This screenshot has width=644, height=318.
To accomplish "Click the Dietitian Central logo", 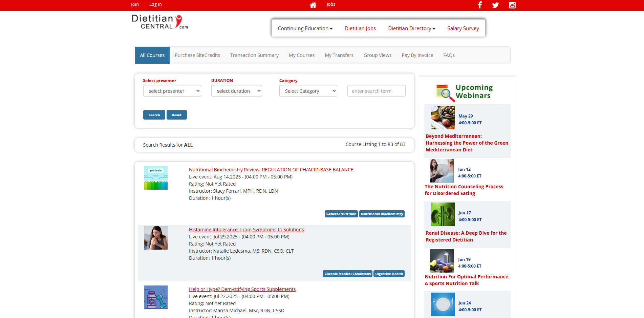I will [159, 22].
